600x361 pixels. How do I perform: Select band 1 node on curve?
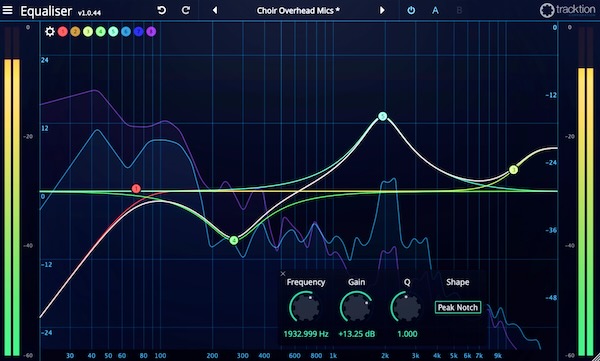(136, 188)
